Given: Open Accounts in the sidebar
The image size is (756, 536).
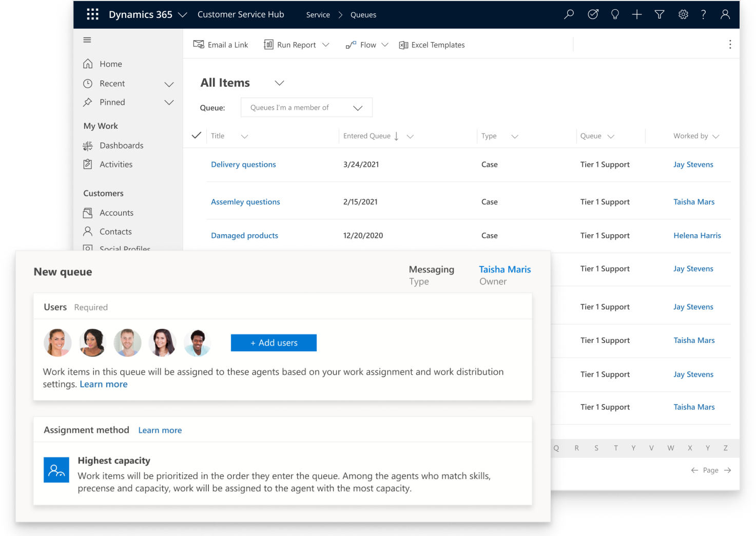Looking at the screenshot, I should [117, 213].
